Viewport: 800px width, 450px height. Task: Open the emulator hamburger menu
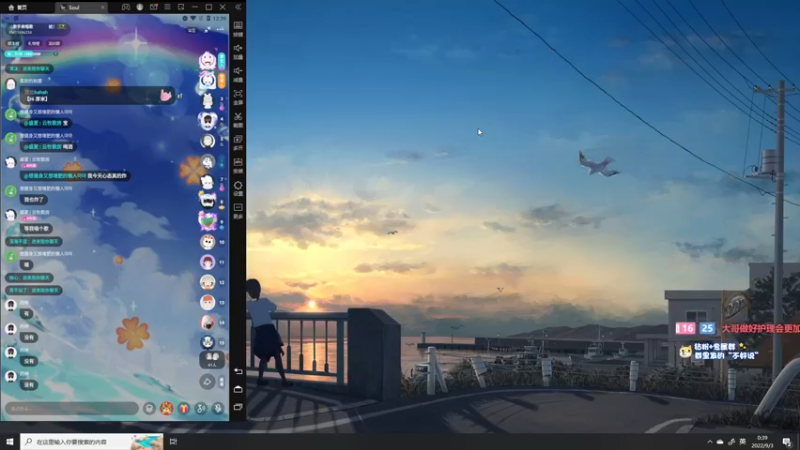(167, 7)
